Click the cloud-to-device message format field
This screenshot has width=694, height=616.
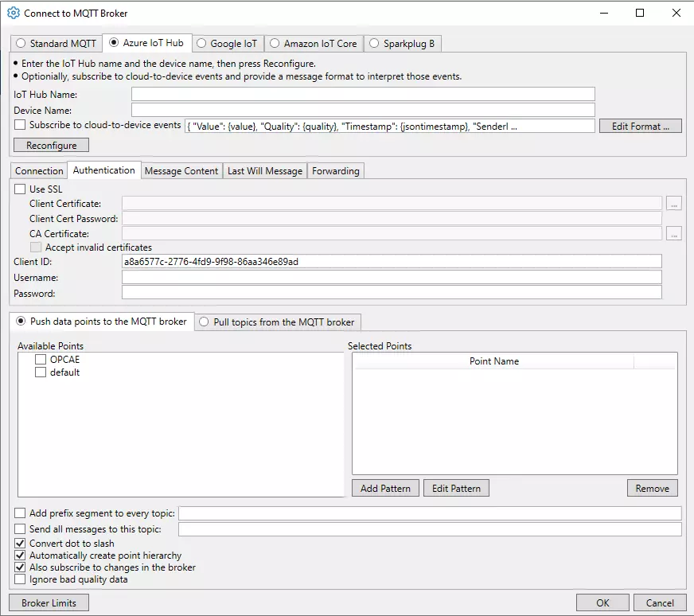(389, 126)
